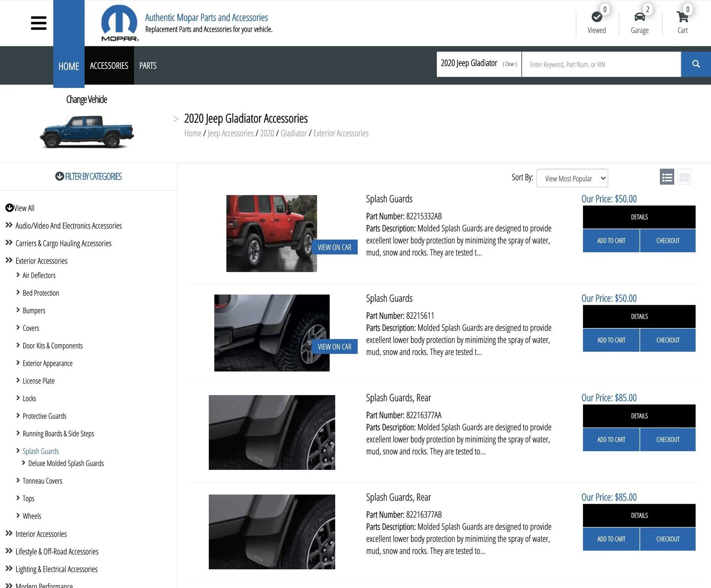
Task: Open Details for part 82215611
Action: coord(639,316)
